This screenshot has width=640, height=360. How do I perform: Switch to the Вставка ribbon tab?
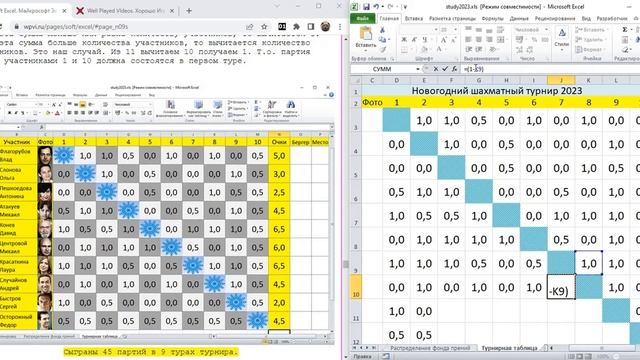(413, 18)
